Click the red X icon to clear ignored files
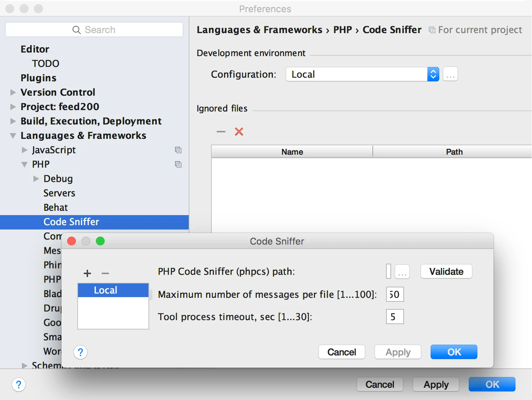 (x=239, y=132)
